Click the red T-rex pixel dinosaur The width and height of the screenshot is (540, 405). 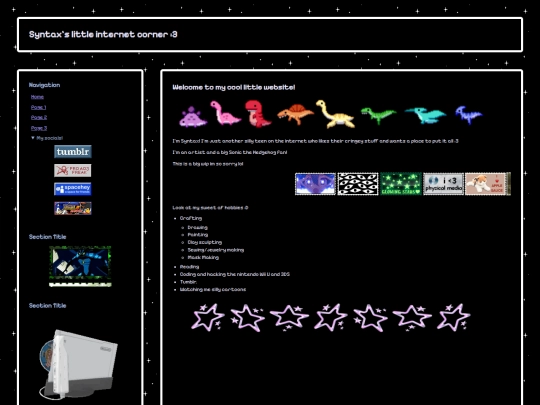pos(257,114)
